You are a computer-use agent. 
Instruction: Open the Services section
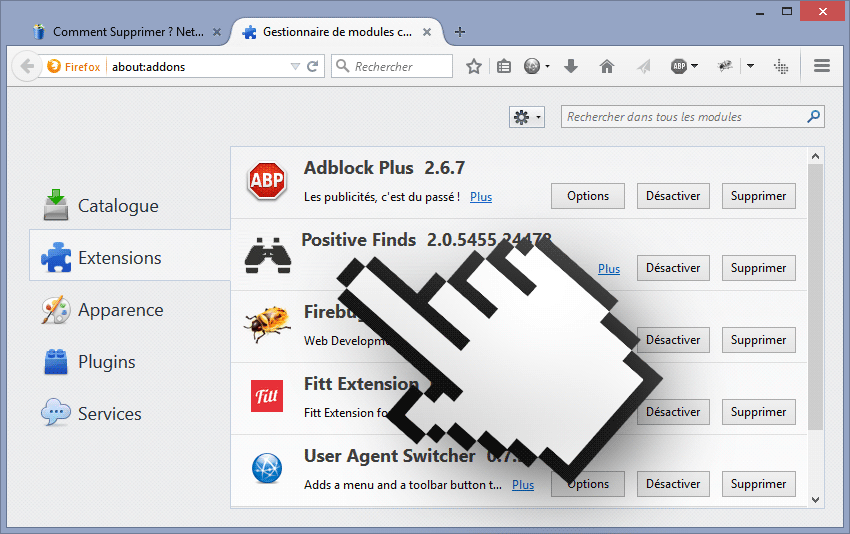coord(92,413)
